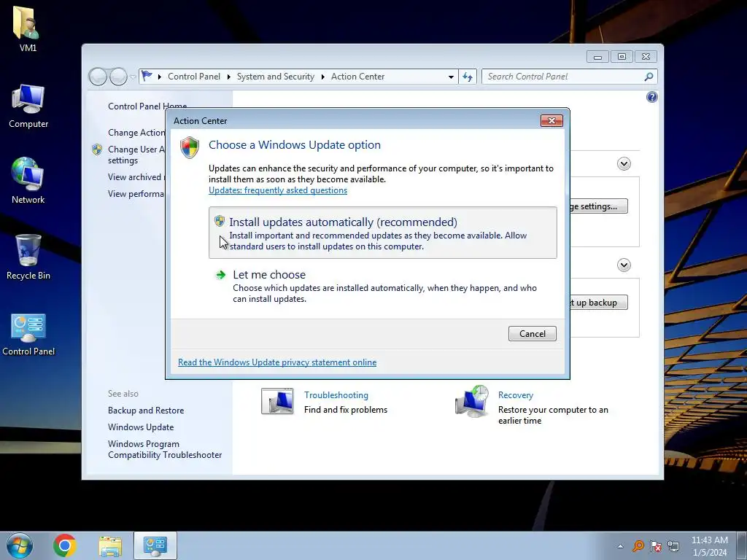Open View performance information link
This screenshot has height=560, width=747.
click(x=136, y=194)
